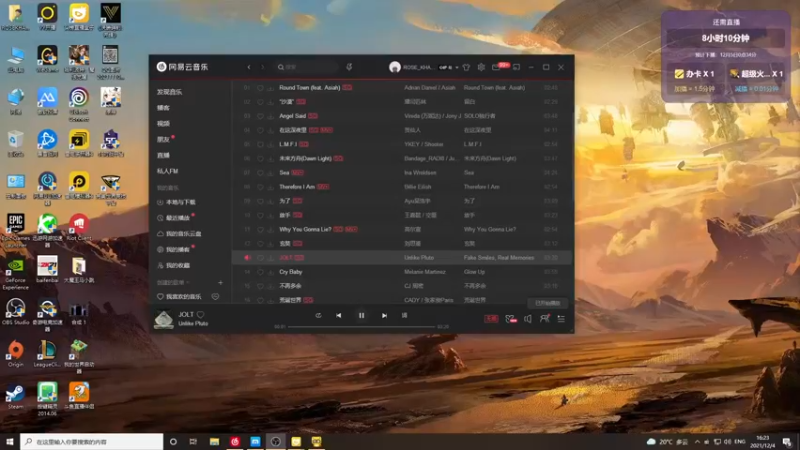The width and height of the screenshot is (800, 450).
Task: Open 直播 in the sidebar
Action: [163, 155]
